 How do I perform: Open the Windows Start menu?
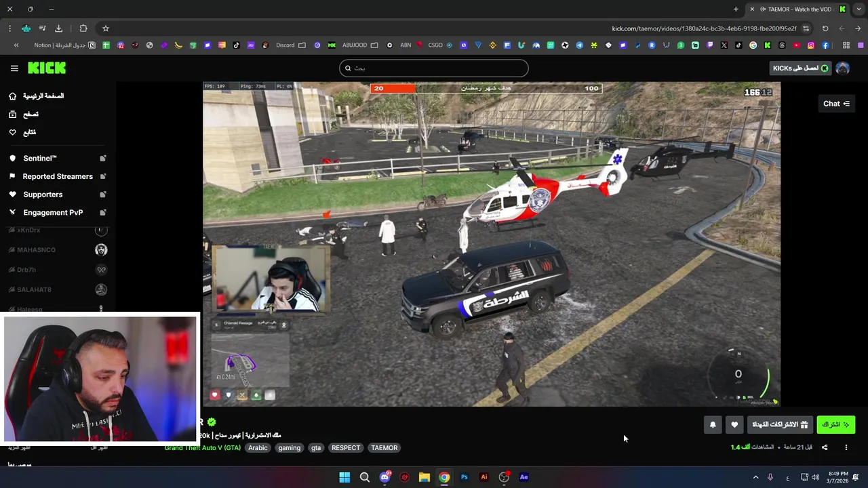click(344, 477)
